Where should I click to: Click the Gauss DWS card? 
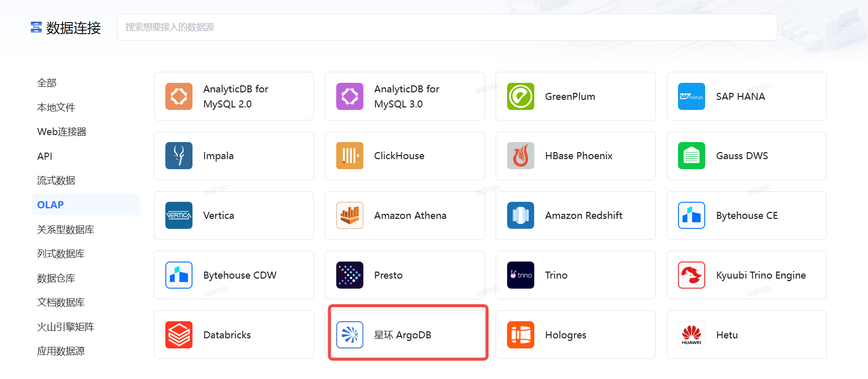746,156
